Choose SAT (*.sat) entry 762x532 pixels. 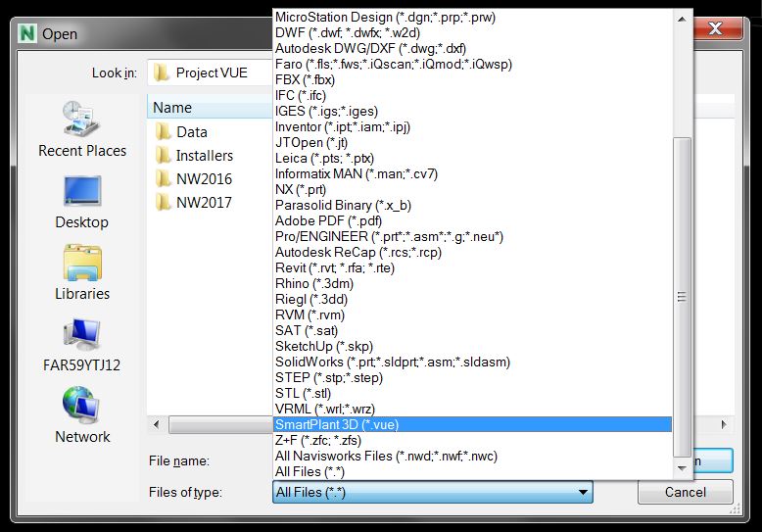coord(472,330)
